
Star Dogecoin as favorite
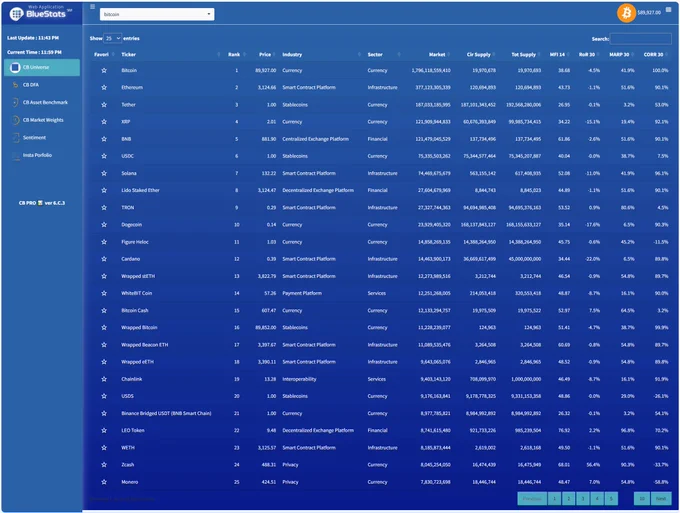click(104, 225)
